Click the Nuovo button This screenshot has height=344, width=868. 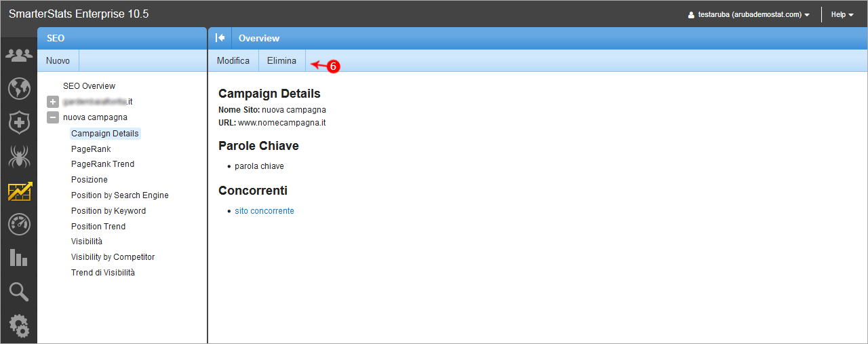pyautogui.click(x=58, y=60)
